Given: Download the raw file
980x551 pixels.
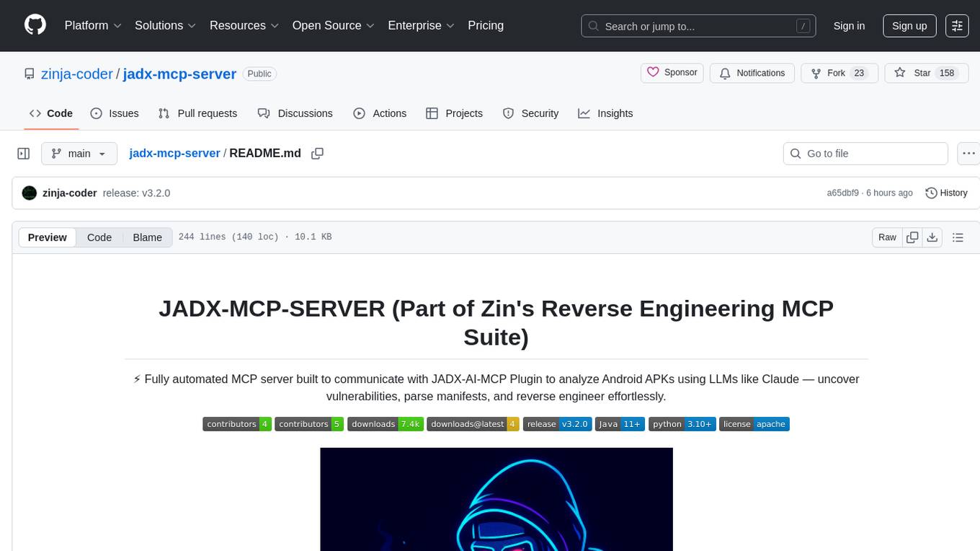Looking at the screenshot, I should (x=932, y=237).
